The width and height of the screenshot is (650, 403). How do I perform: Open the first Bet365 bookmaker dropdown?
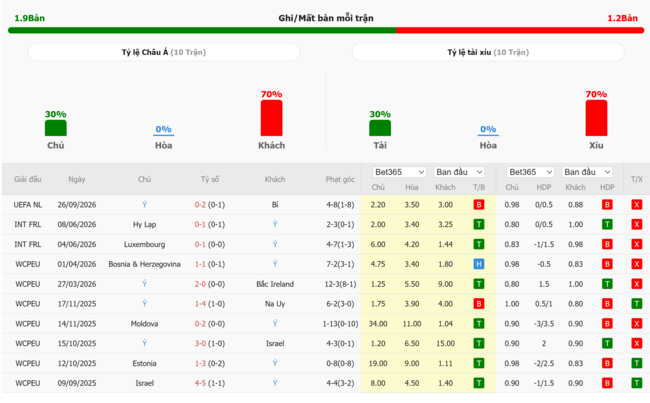tap(399, 172)
